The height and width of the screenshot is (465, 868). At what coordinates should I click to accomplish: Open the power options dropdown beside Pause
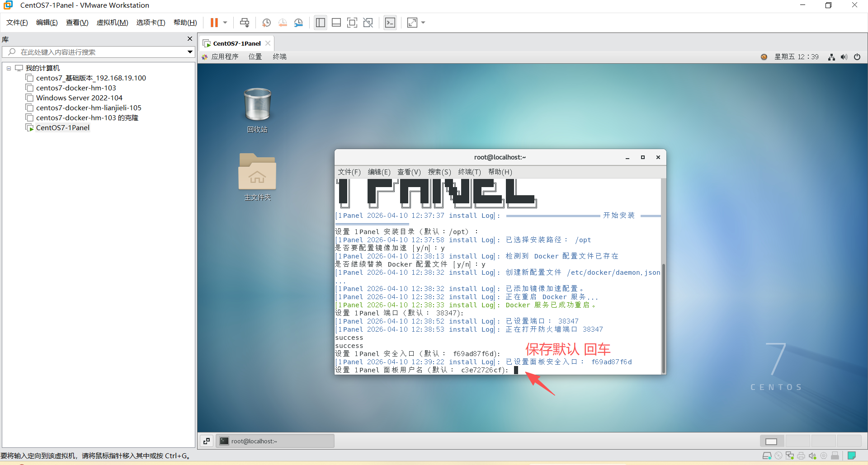coord(225,23)
